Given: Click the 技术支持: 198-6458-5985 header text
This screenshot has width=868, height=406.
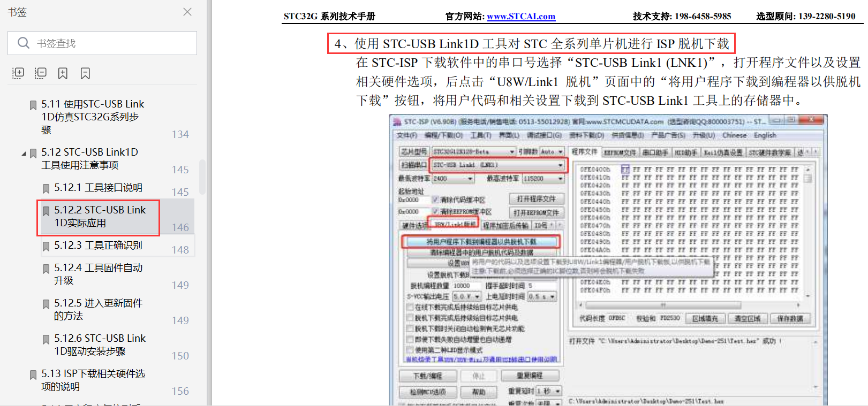Looking at the screenshot, I should click(682, 16).
